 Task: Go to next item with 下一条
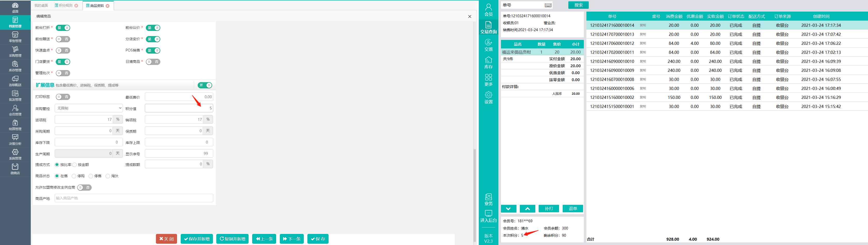292,239
